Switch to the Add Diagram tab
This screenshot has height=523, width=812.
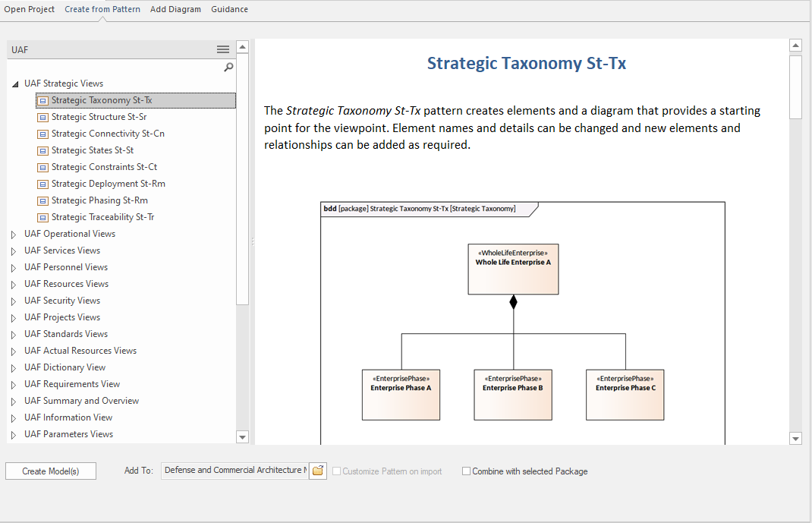175,9
